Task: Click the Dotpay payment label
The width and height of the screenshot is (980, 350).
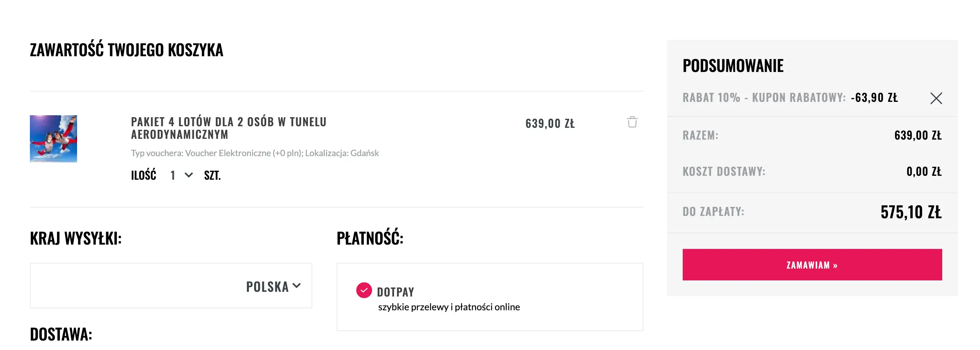Action: 395,292
